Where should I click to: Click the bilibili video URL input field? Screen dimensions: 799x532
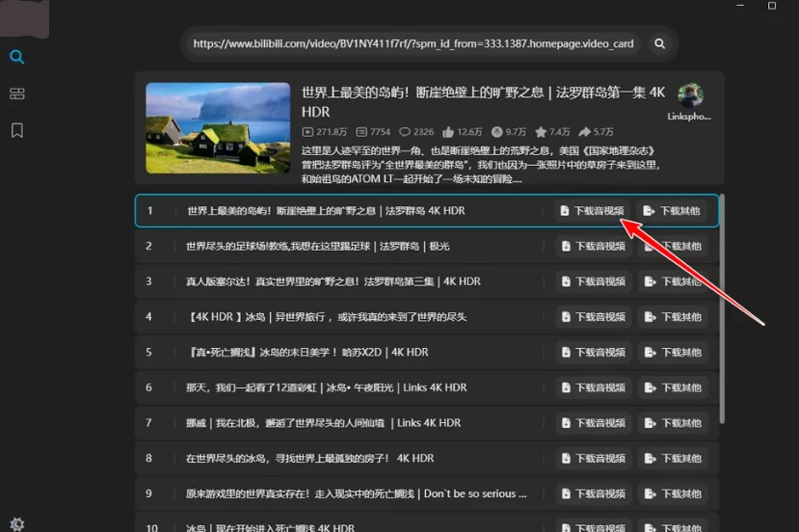(x=413, y=43)
